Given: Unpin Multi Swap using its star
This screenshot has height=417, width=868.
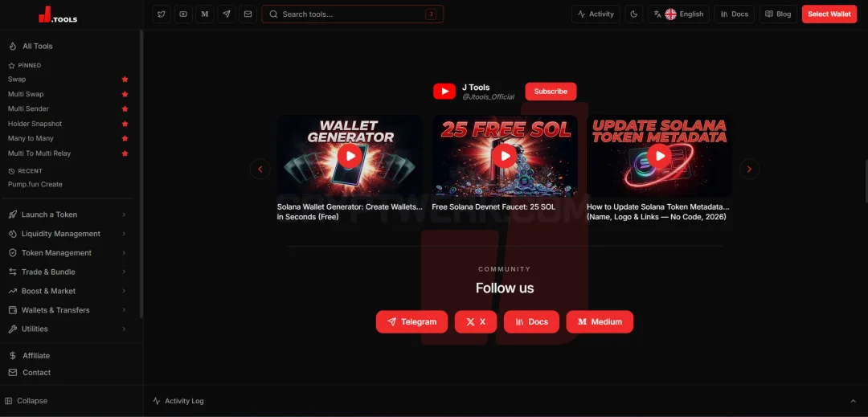Looking at the screenshot, I should (125, 94).
